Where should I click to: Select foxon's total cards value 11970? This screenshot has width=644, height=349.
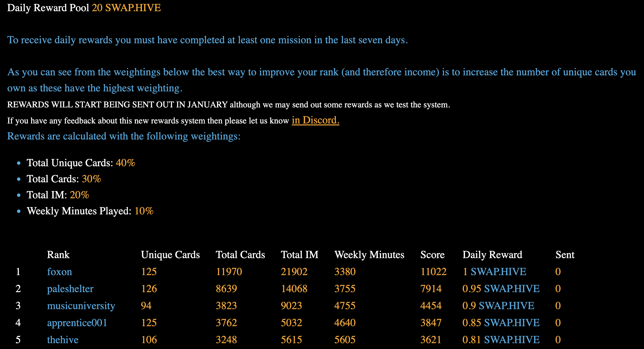point(229,272)
